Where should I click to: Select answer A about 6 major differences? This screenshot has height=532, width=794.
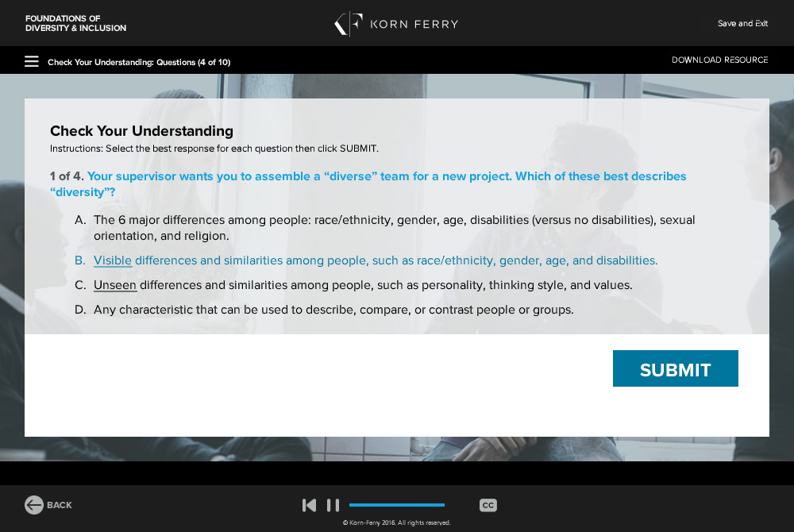[394, 228]
